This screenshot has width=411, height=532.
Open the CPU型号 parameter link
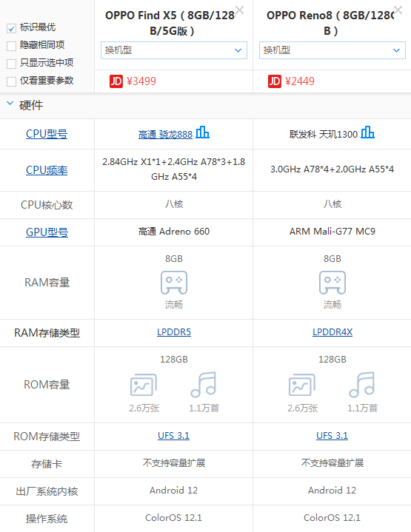click(x=47, y=134)
